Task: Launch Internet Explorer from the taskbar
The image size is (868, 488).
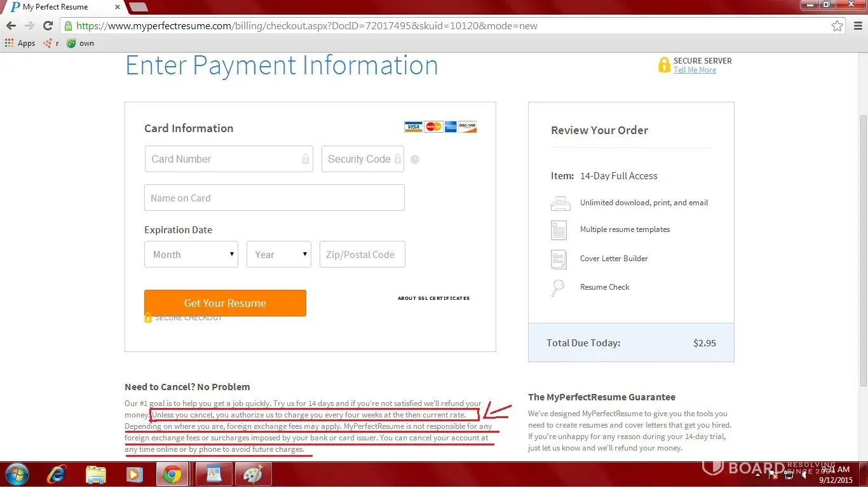Action: point(58,475)
